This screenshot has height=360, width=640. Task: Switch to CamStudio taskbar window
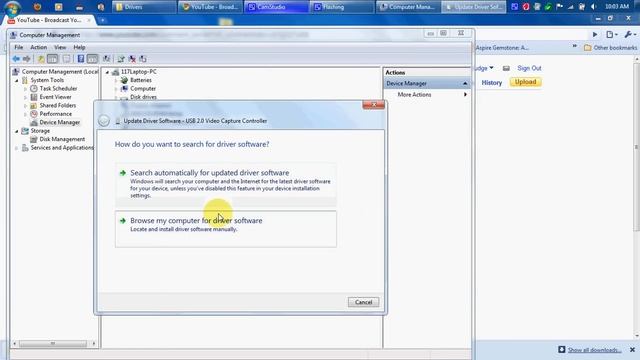(x=276, y=7)
